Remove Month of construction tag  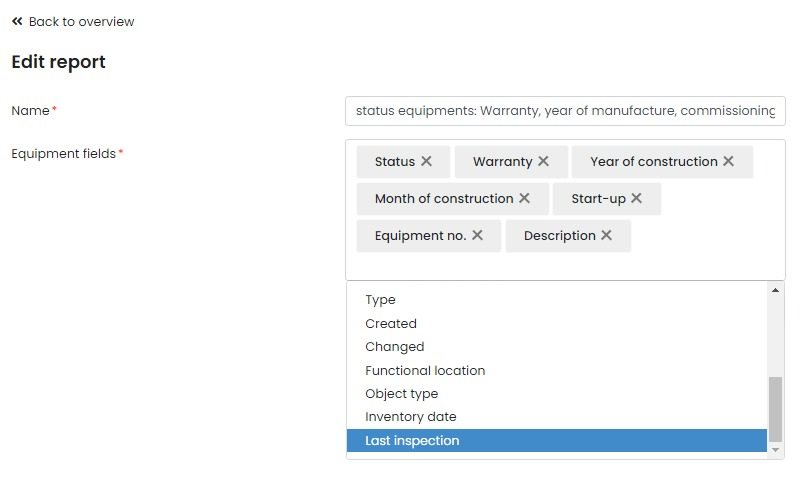click(524, 198)
